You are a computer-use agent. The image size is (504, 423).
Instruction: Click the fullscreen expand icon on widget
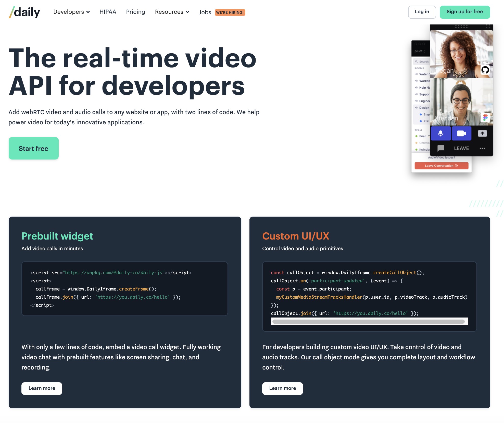(488, 27)
